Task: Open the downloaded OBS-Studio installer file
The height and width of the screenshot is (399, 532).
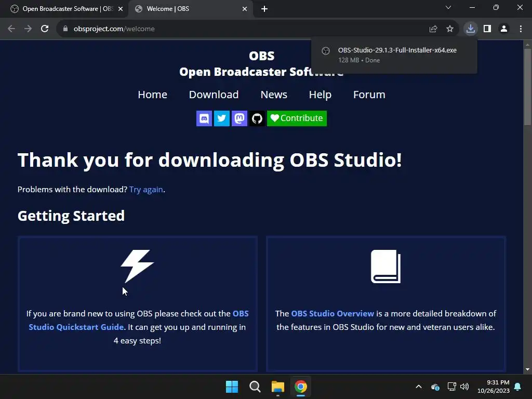Action: 394,55
